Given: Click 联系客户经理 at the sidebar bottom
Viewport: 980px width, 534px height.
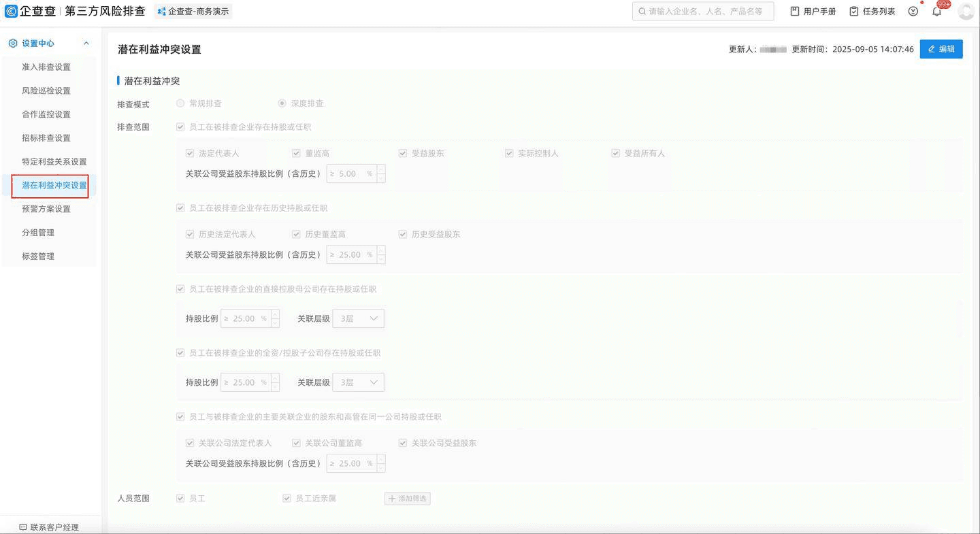Looking at the screenshot, I should (49, 527).
